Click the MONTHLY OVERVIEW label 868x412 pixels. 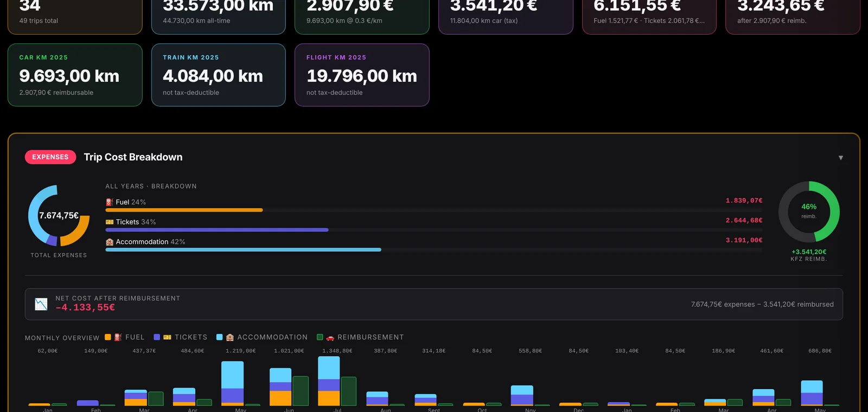click(x=62, y=338)
